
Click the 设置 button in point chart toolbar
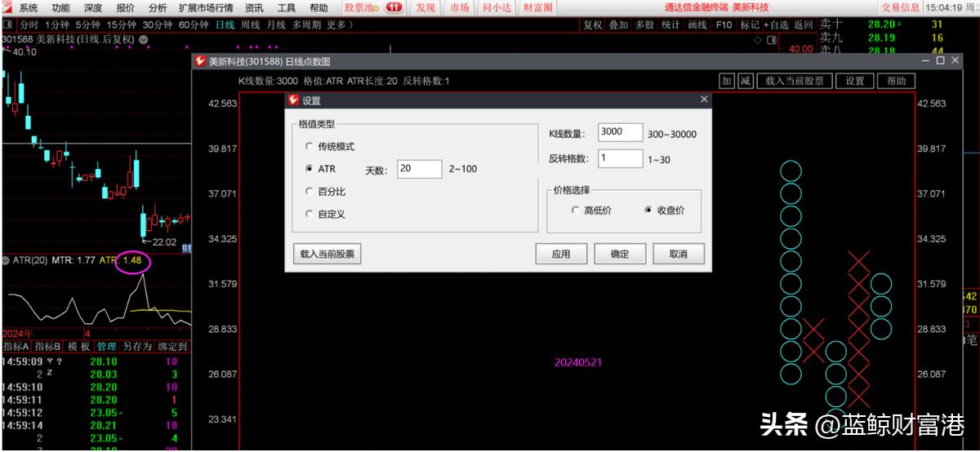click(x=854, y=81)
